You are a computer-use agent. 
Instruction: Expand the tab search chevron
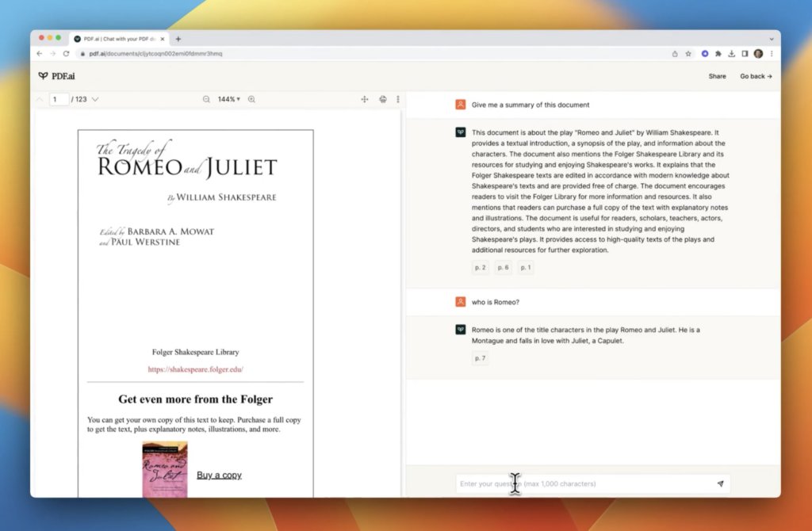click(772, 39)
